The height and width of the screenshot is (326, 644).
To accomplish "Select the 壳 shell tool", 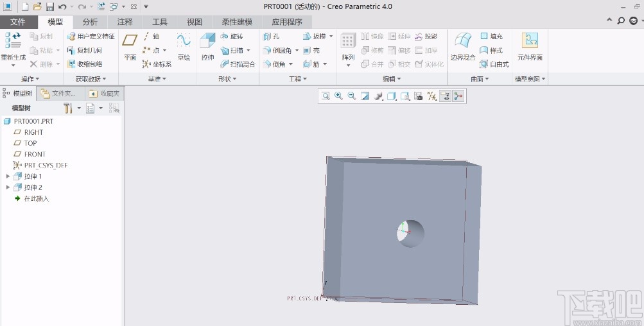I will tap(311, 51).
